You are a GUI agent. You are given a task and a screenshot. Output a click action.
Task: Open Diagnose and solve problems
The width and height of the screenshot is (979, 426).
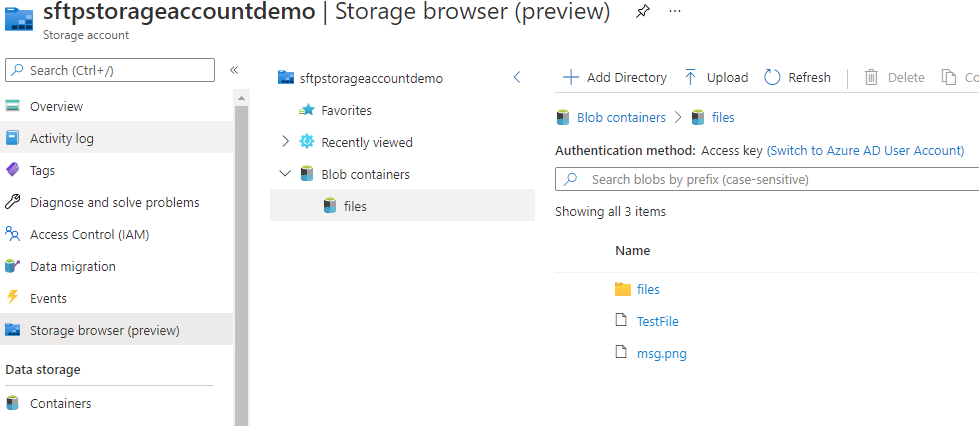click(x=117, y=202)
